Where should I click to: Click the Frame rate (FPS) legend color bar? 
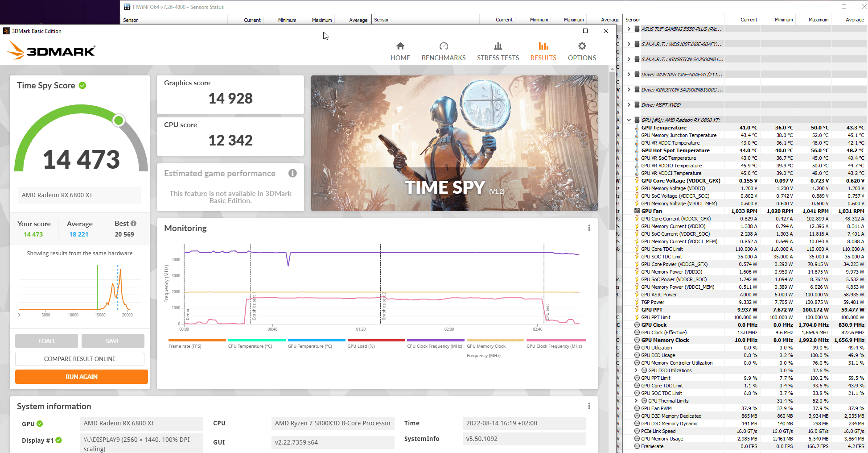[197, 340]
